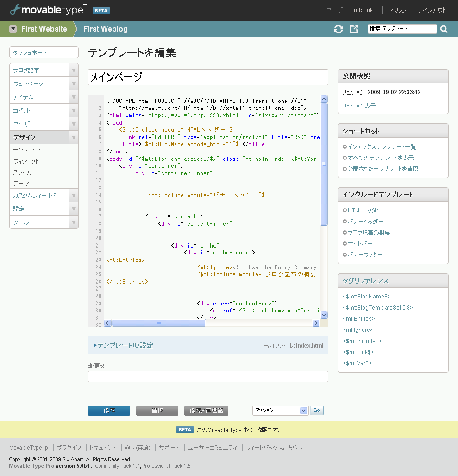The width and height of the screenshot is (458, 476).
Task: Open the ブログ記事の概要 include template
Action: [x=369, y=233]
